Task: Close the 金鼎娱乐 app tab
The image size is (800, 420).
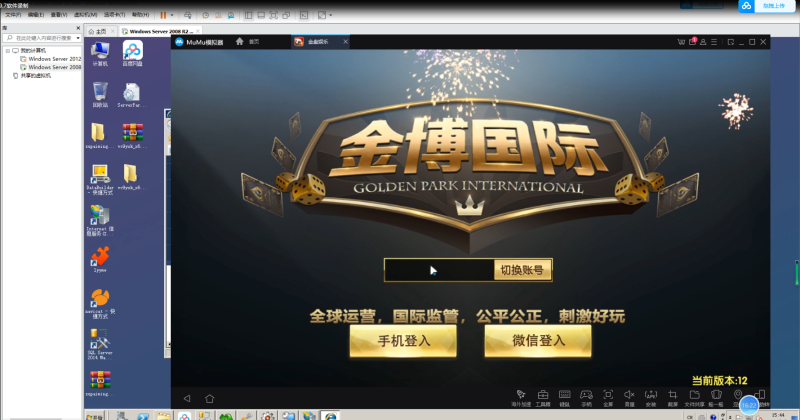Action: point(345,42)
